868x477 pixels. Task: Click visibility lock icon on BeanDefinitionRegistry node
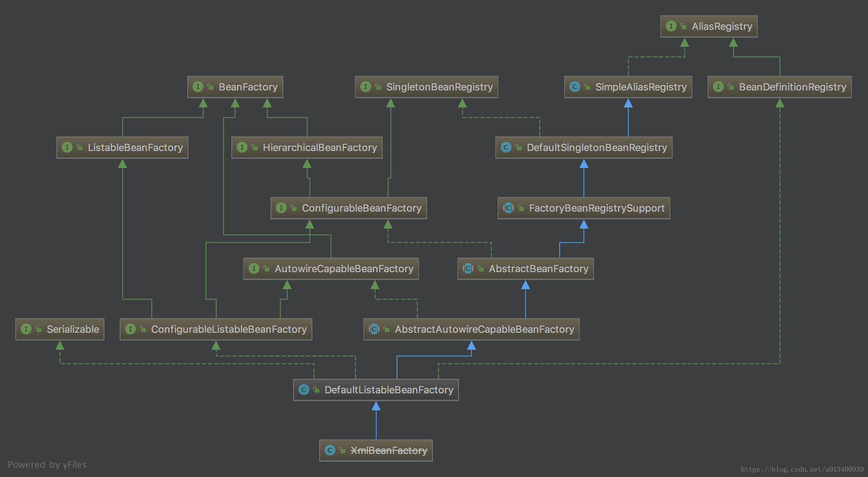click(731, 87)
